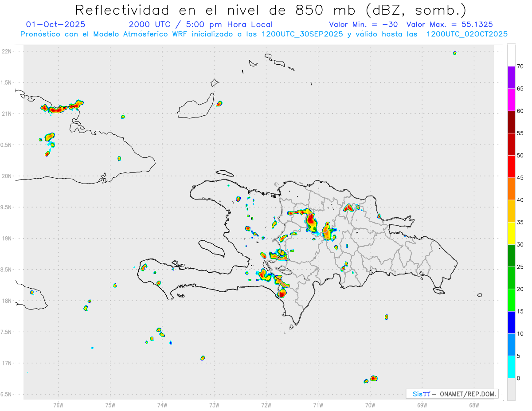This screenshot has width=532, height=411.
Task: Click the purple 65-70 dBZ colorbar segment
Action: (511, 78)
